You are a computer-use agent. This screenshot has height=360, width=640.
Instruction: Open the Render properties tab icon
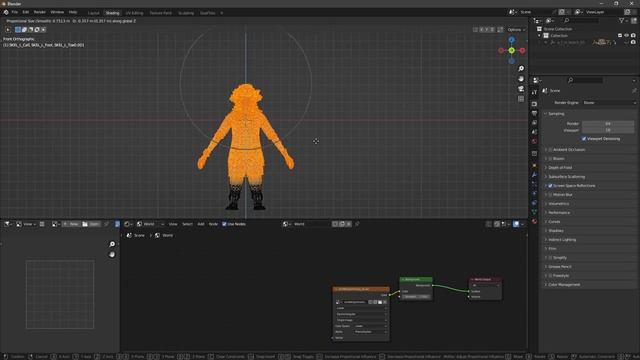coord(534,104)
